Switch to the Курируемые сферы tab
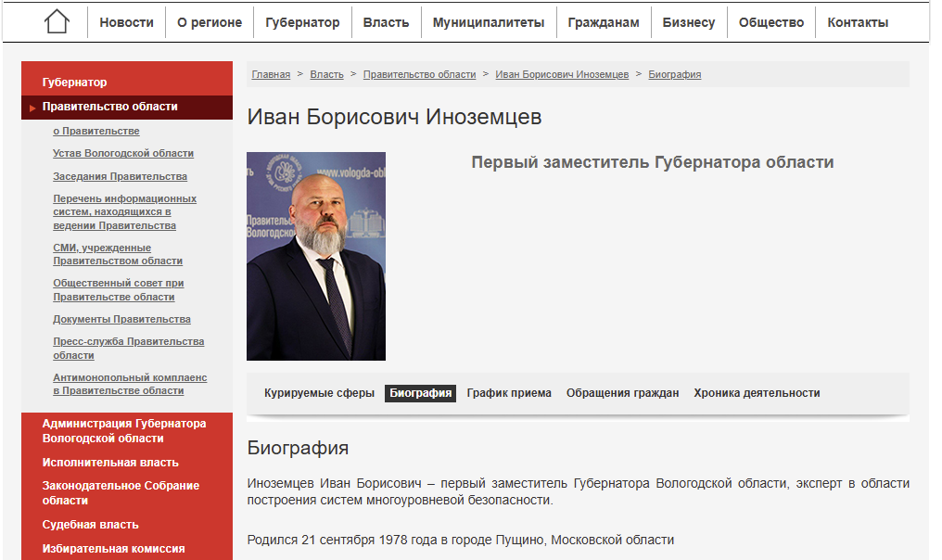This screenshot has height=560, width=942. (319, 393)
